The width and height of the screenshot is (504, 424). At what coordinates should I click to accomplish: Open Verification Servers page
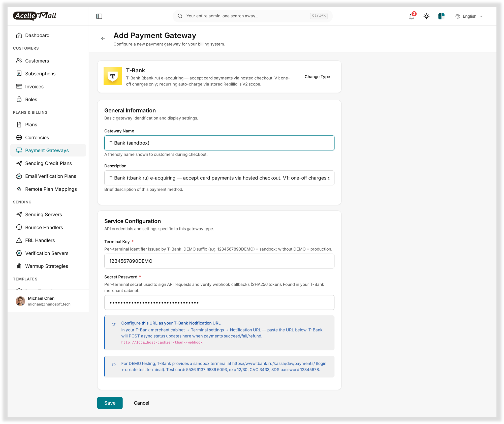point(48,253)
